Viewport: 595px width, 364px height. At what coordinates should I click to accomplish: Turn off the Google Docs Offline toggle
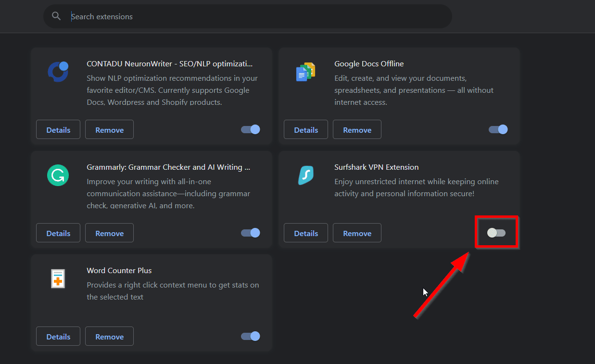[x=498, y=129]
